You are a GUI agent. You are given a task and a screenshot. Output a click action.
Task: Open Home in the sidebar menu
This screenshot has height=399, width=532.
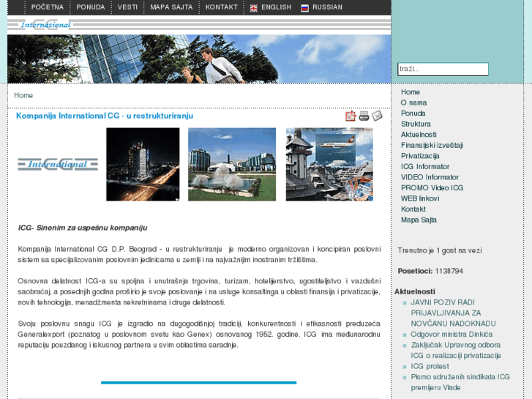pyautogui.click(x=411, y=92)
